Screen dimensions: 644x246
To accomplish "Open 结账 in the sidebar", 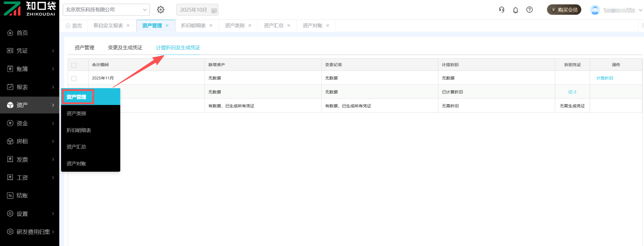I will 22,196.
